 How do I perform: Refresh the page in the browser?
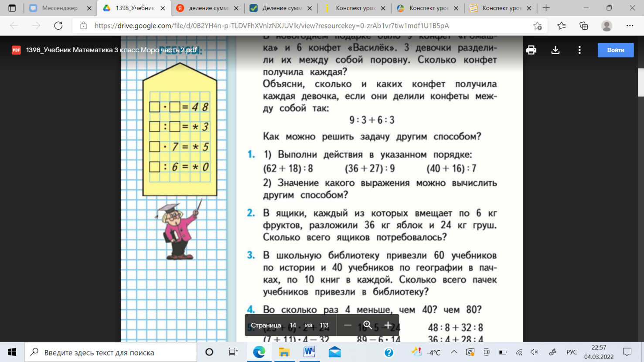click(x=58, y=26)
